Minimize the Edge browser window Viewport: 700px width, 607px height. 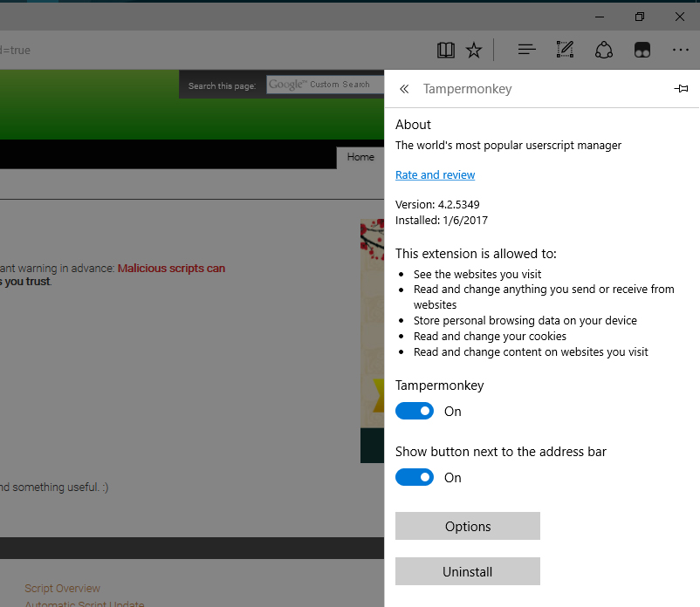click(600, 17)
